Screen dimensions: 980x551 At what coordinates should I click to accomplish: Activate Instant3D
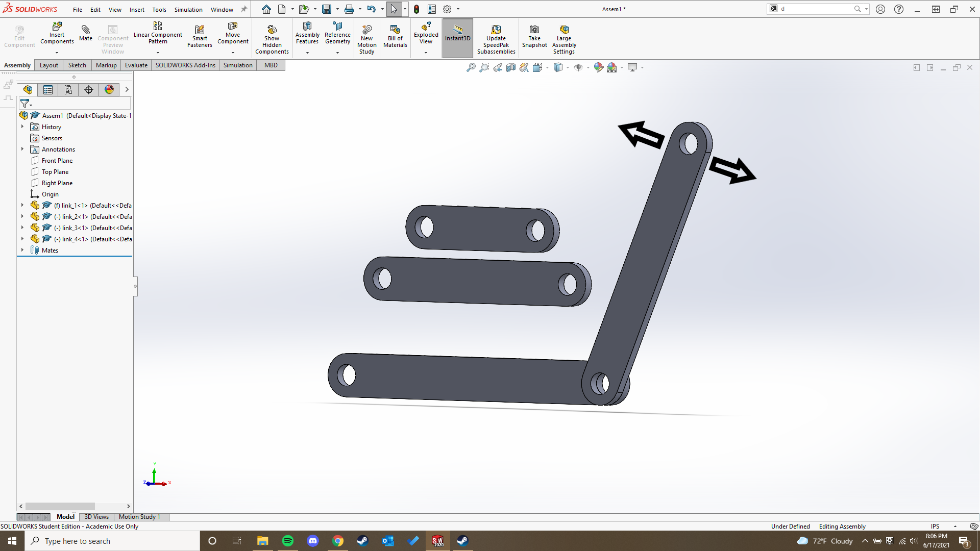click(457, 36)
